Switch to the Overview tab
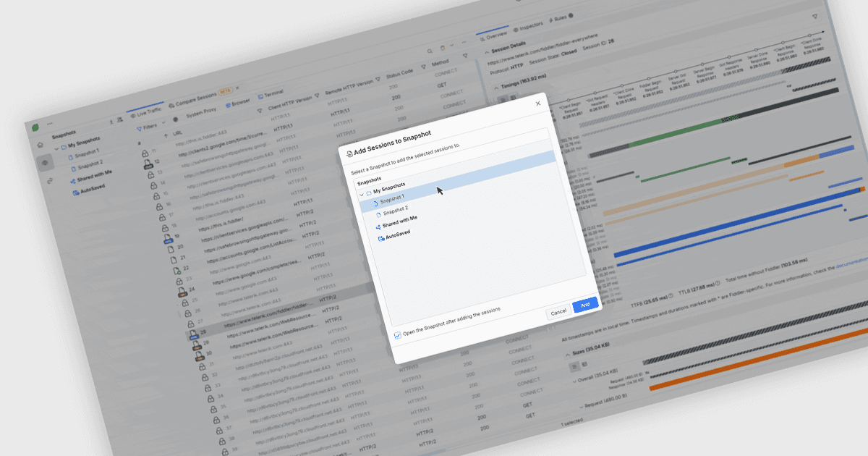 493,35
